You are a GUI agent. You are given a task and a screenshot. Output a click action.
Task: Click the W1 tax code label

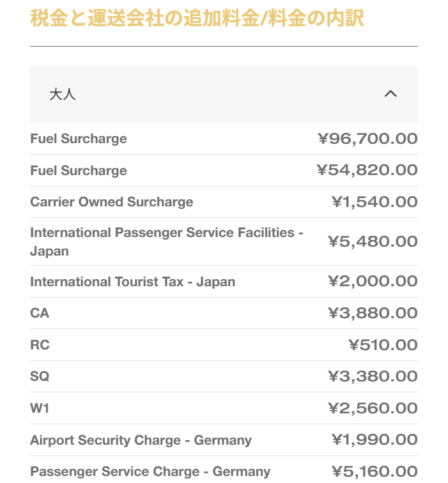(x=40, y=408)
